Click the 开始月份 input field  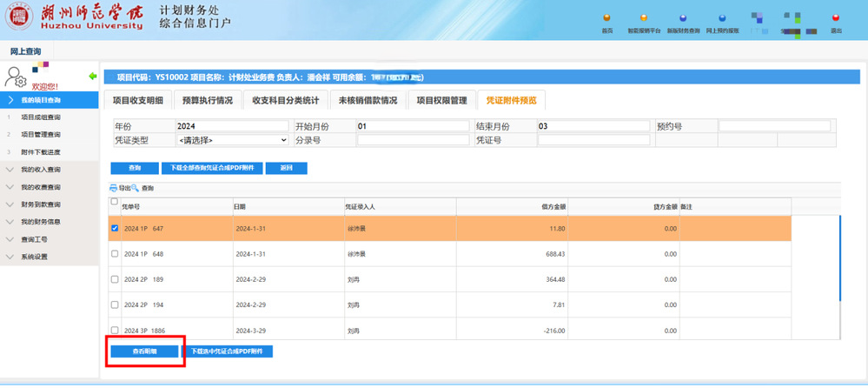[413, 126]
